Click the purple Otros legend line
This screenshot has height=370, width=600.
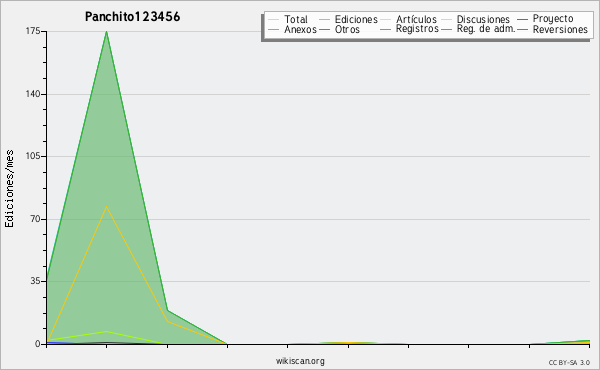tap(324, 29)
